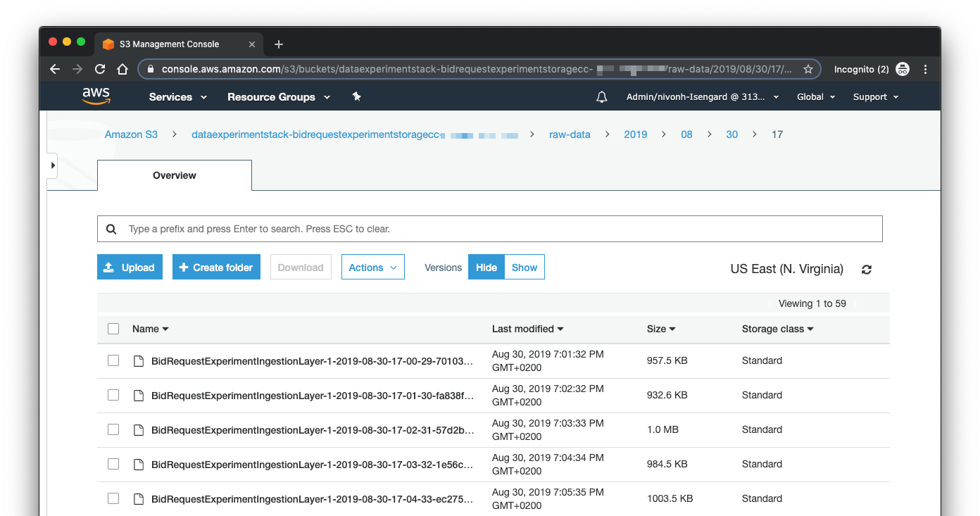Open the Resource Groups dropdown
This screenshot has width=980, height=516.
coord(279,97)
